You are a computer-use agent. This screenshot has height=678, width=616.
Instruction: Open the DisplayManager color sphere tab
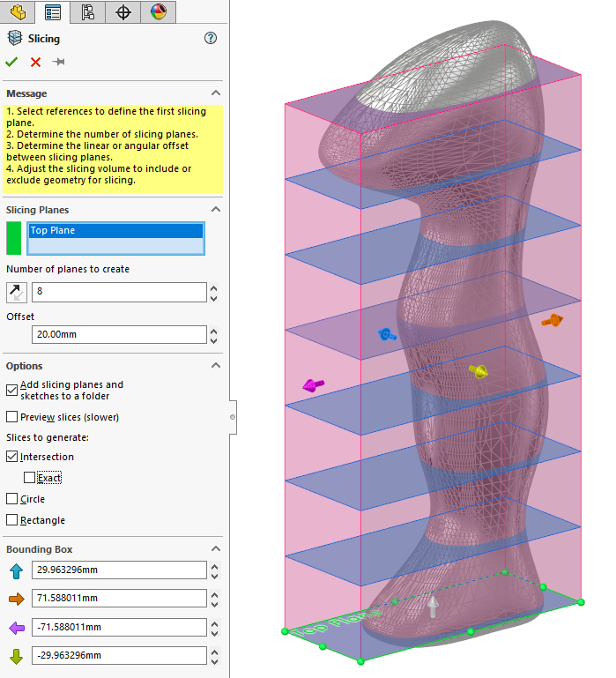tap(158, 12)
